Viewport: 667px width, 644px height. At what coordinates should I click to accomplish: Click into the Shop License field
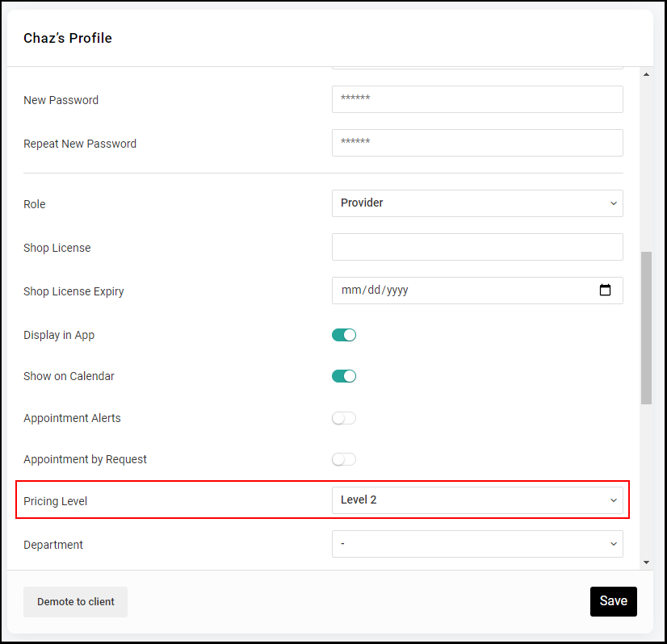click(477, 247)
